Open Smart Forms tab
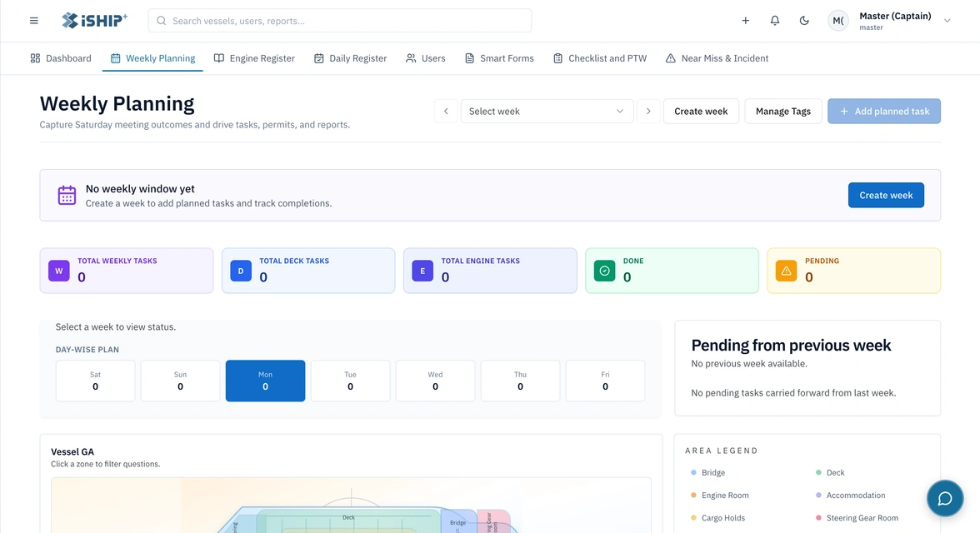980x533 pixels. click(498, 58)
